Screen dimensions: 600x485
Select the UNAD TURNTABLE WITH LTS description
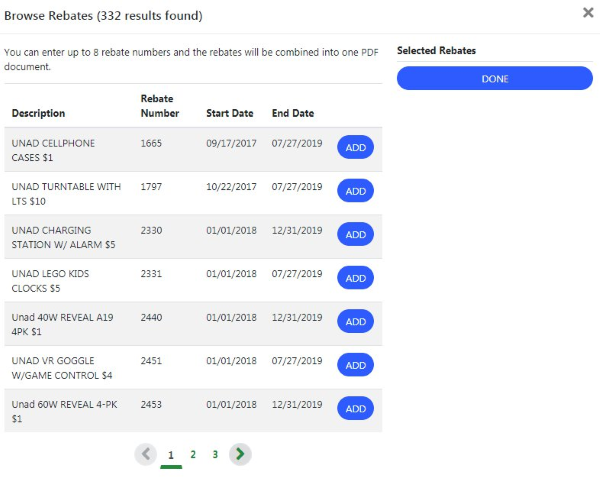coord(66,193)
